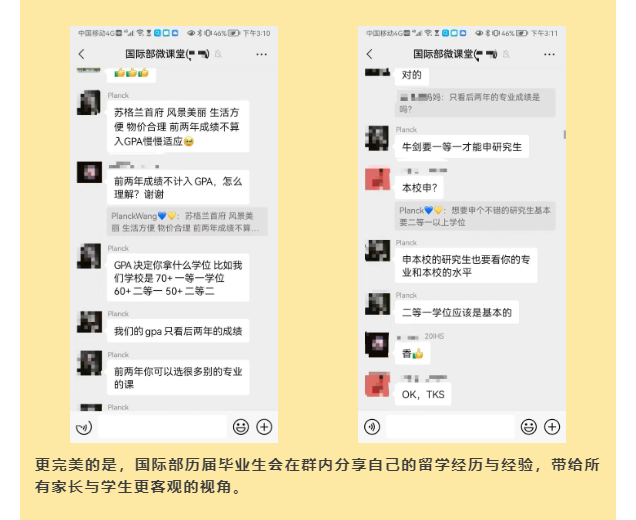Image resolution: width=636 pixels, height=520 pixels.
Task: Click the message input field in left chat
Action: pos(162,427)
